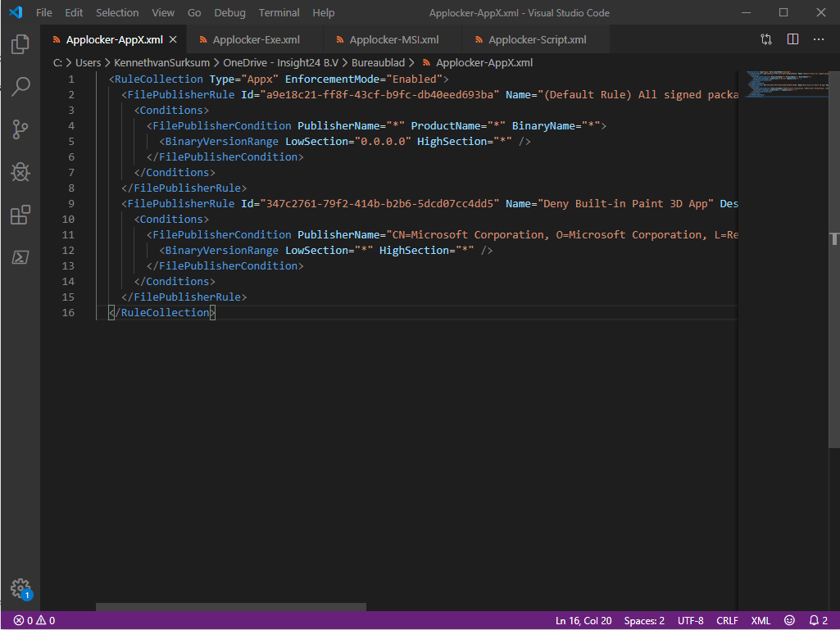The height and width of the screenshot is (630, 840).
Task: Open the Search view in activity bar
Action: point(20,86)
